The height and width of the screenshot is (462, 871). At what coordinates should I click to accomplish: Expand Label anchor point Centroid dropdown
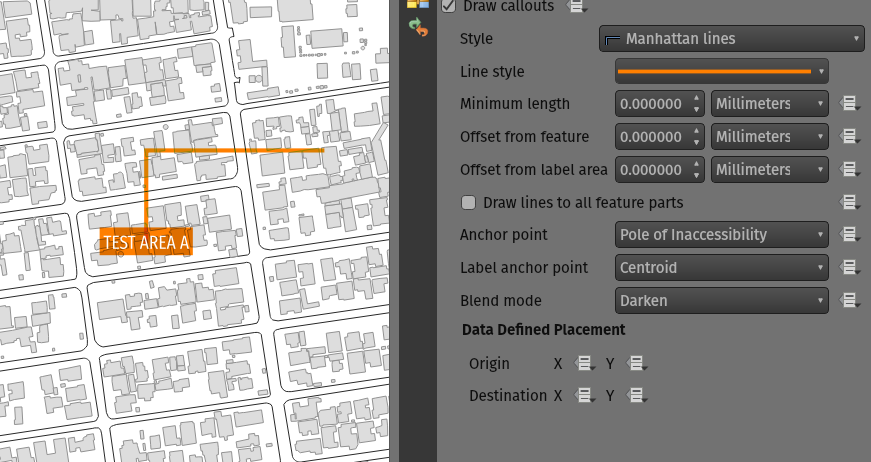(x=720, y=268)
